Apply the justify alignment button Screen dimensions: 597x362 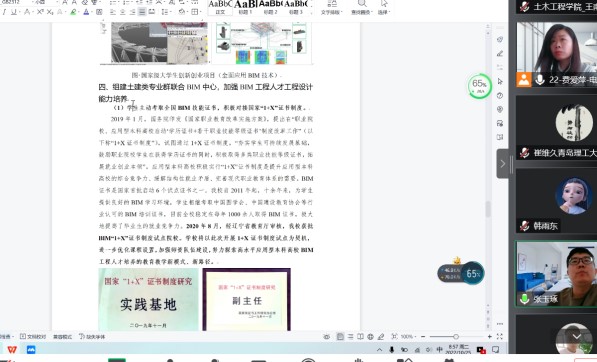[142, 12]
